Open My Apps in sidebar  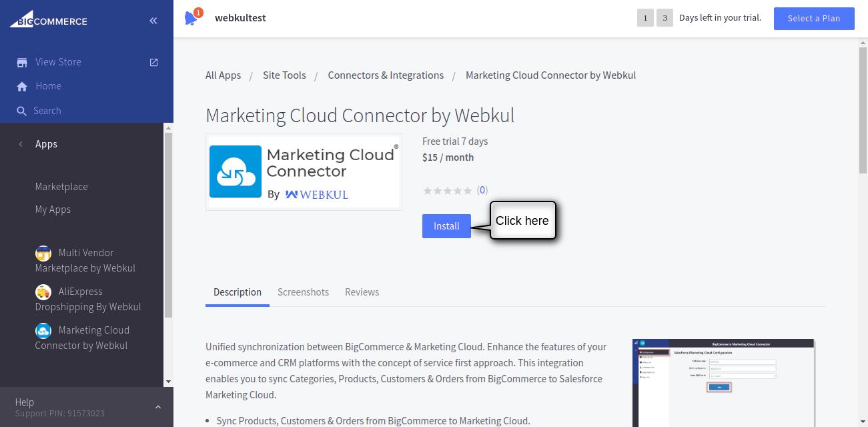tap(53, 209)
